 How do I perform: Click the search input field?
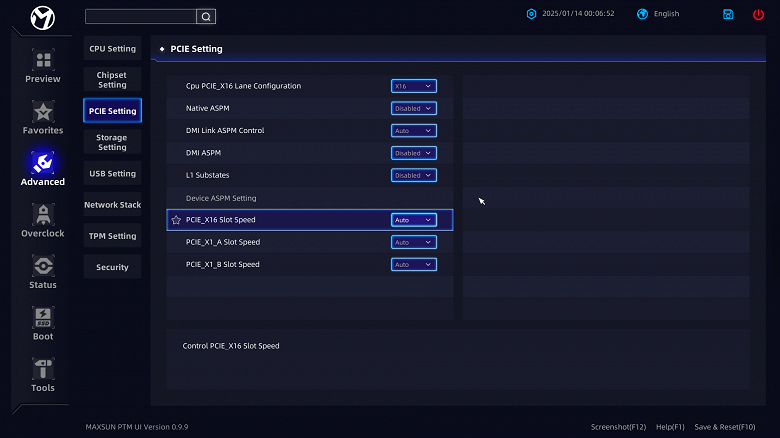click(140, 16)
